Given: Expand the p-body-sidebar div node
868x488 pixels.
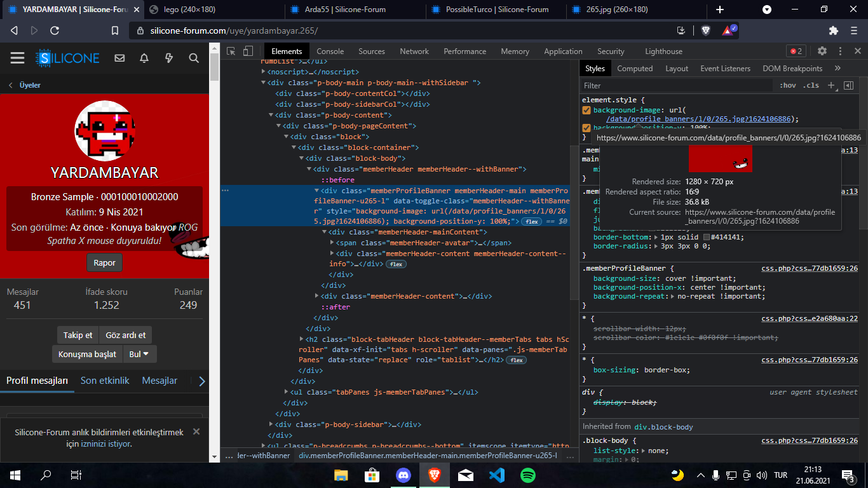Looking at the screenshot, I should tap(271, 424).
